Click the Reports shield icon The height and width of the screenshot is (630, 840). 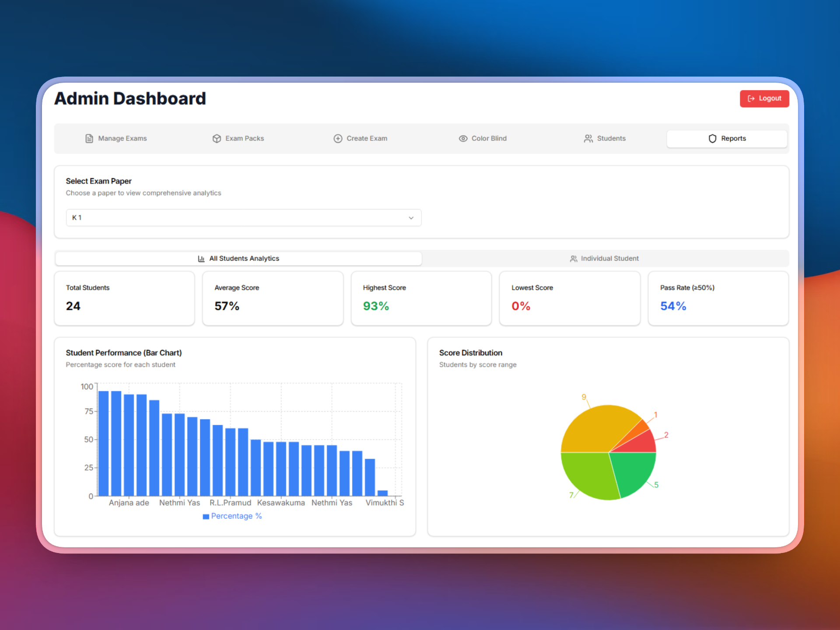712,139
